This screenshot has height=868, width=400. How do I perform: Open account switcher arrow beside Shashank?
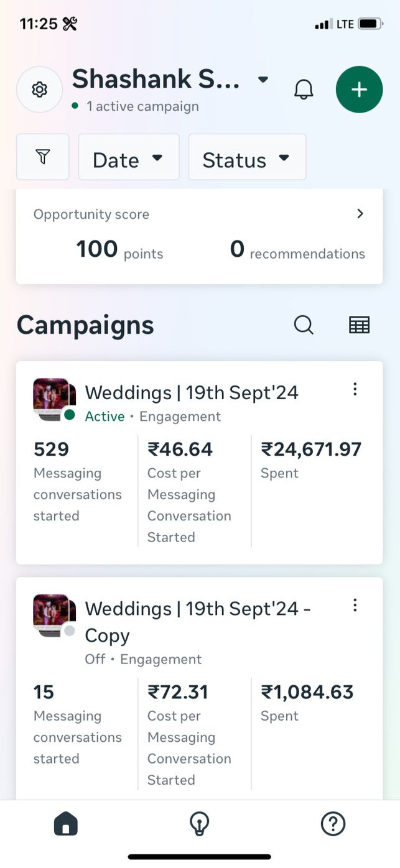tap(263, 80)
